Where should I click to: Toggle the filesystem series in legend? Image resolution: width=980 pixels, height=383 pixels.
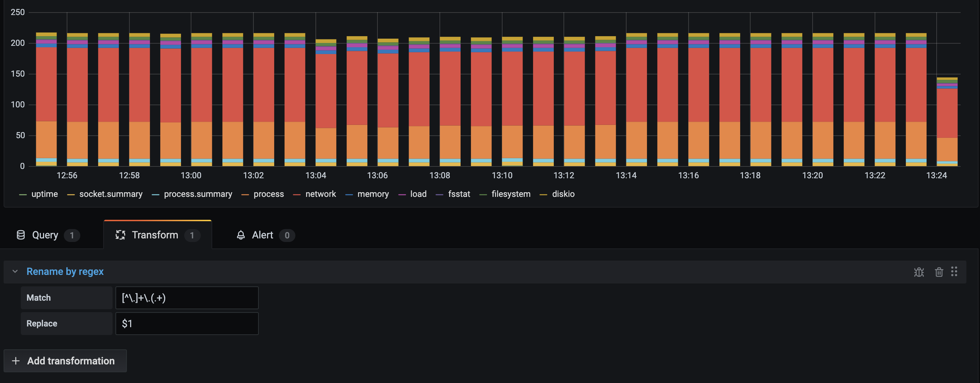pyautogui.click(x=510, y=194)
